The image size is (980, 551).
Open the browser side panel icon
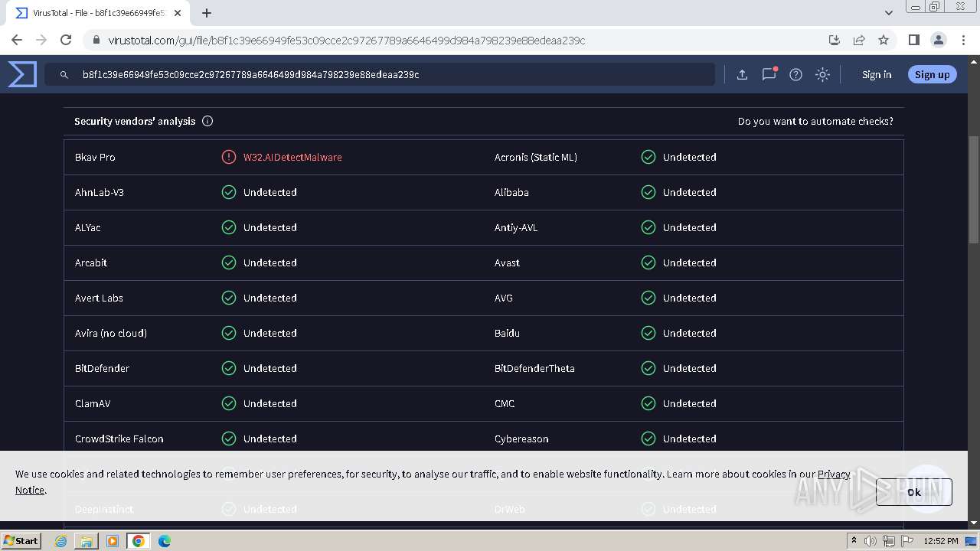pyautogui.click(x=913, y=40)
